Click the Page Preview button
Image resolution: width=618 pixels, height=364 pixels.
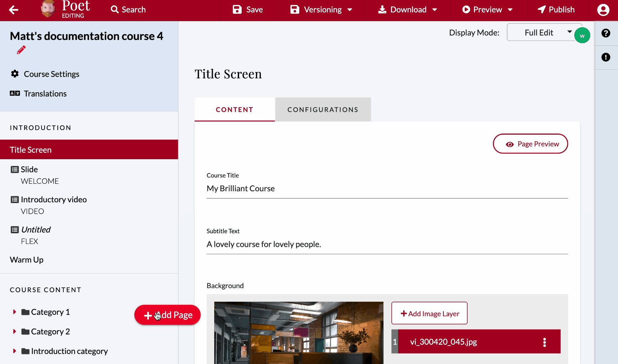(x=530, y=144)
